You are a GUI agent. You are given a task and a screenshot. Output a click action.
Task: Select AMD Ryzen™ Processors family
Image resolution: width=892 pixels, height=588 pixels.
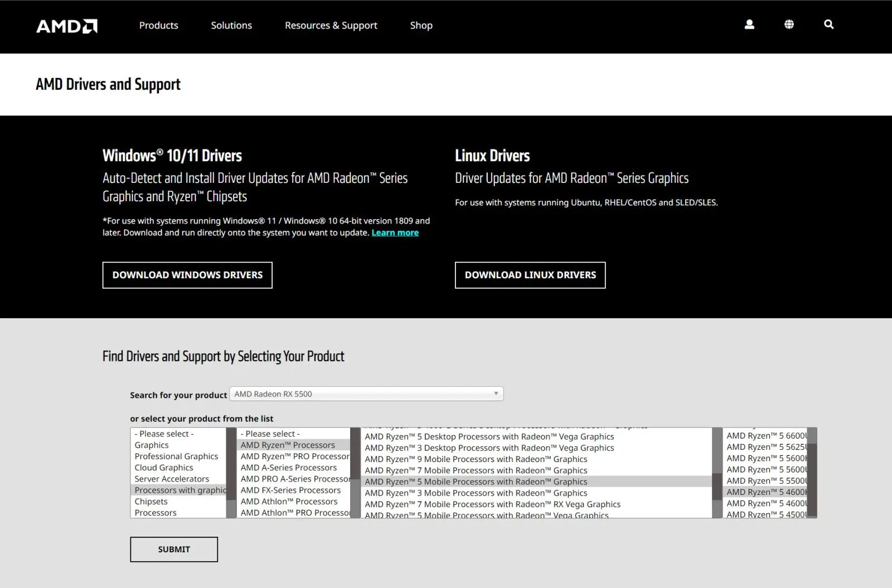pos(294,445)
